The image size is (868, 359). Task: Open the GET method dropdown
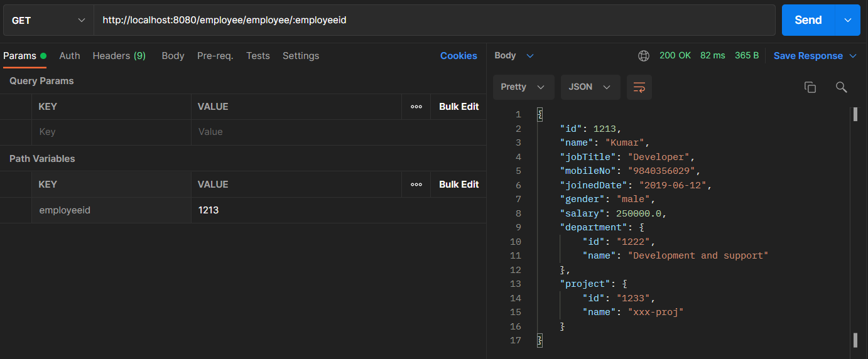(48, 20)
